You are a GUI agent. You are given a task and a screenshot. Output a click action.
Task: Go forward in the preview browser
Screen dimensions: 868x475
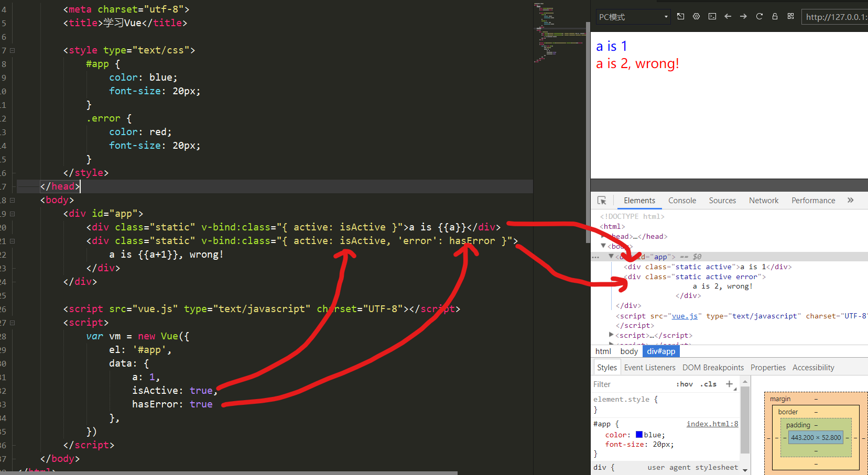pyautogui.click(x=743, y=16)
